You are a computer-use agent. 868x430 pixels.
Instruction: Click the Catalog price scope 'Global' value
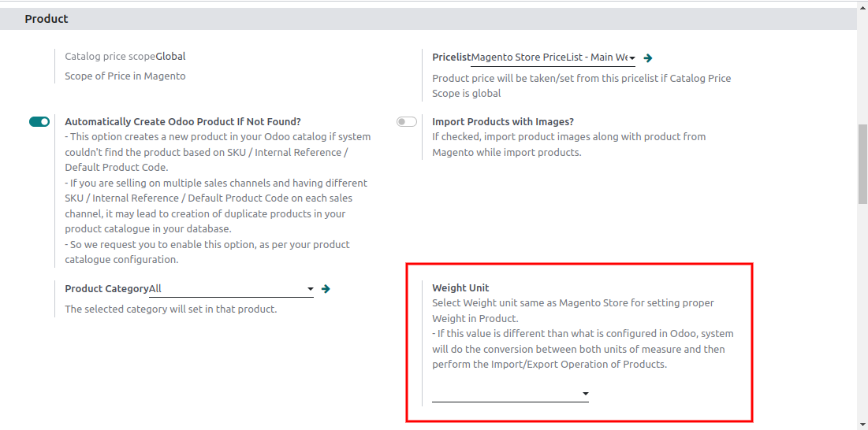tap(170, 57)
